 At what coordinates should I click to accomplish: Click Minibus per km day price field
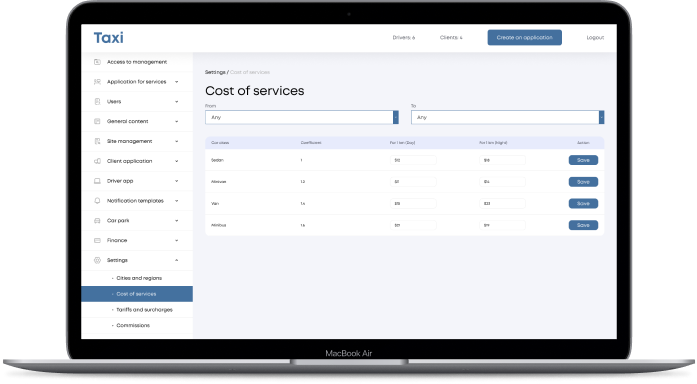click(x=413, y=225)
